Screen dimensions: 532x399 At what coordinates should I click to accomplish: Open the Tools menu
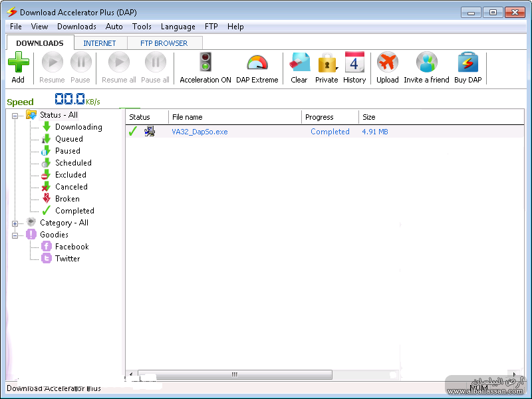pyautogui.click(x=142, y=27)
